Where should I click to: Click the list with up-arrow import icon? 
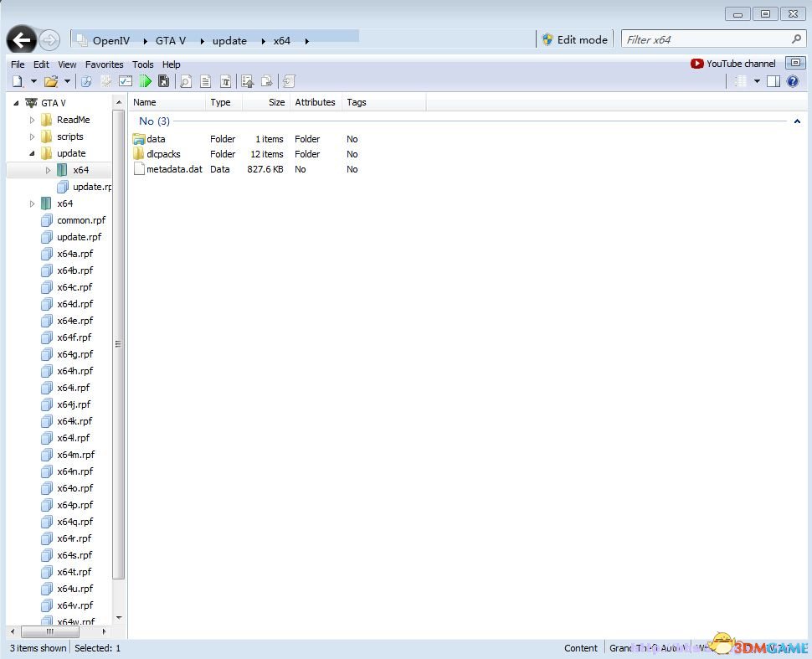click(x=248, y=81)
